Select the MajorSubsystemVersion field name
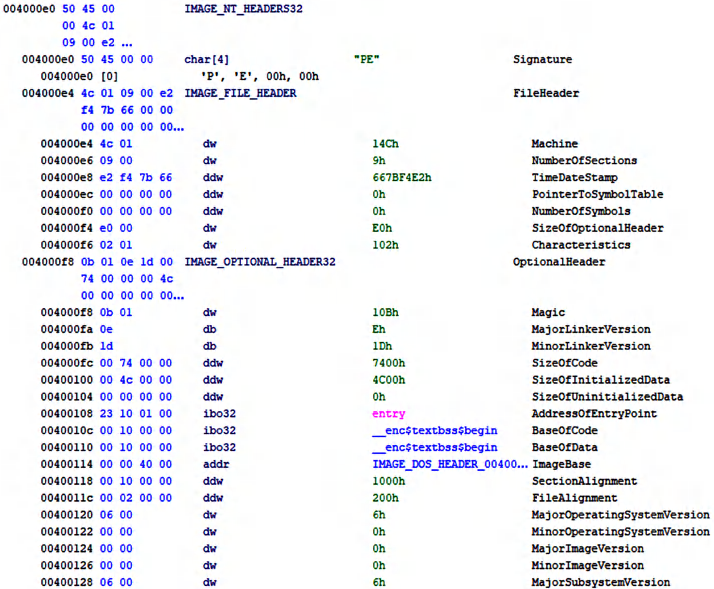 click(600, 582)
